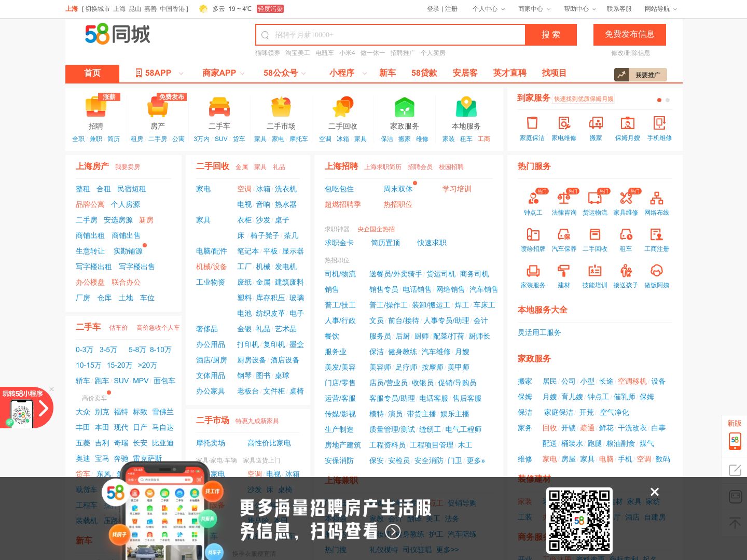Select the 家电维修 appliance repair icon
747x560 pixels.
tap(564, 123)
